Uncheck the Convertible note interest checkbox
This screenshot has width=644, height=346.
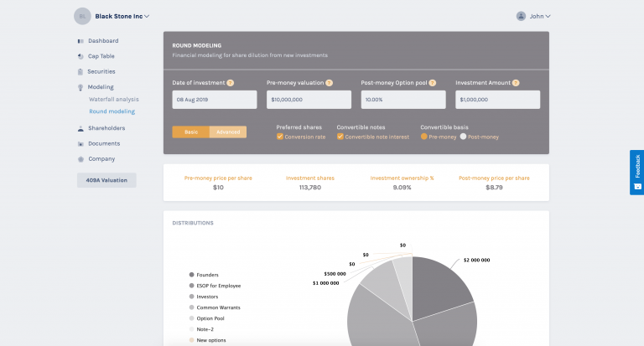[x=340, y=137]
